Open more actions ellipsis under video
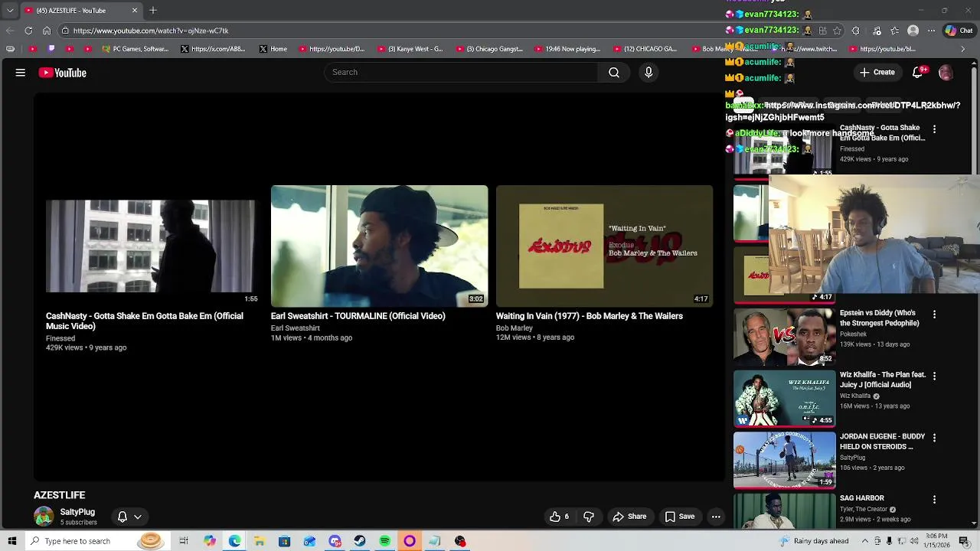 coord(716,517)
